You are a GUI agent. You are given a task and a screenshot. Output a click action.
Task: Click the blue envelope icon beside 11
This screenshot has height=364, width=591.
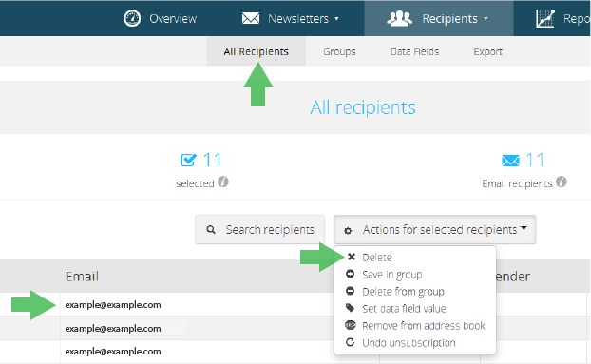(510, 161)
